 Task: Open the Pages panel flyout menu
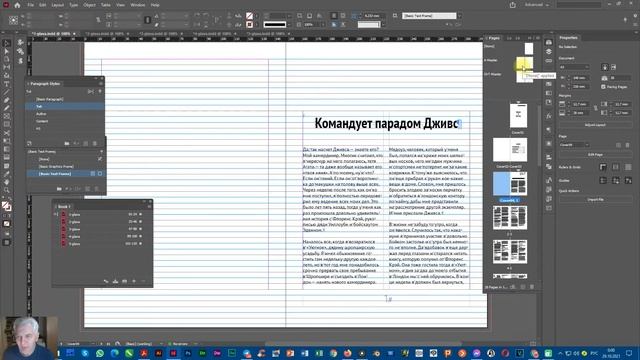(x=538, y=38)
